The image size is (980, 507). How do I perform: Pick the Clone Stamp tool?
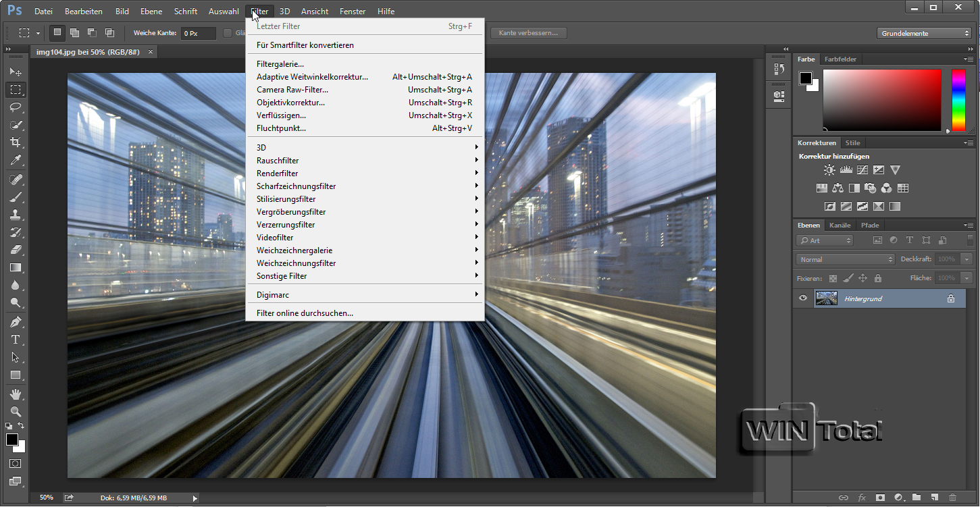[16, 214]
